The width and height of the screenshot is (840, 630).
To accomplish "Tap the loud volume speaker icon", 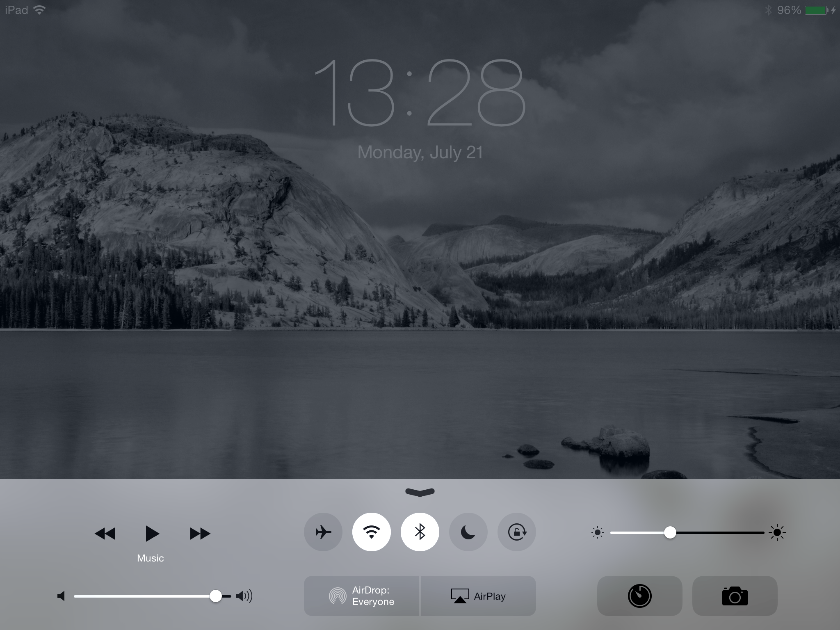I will (244, 596).
